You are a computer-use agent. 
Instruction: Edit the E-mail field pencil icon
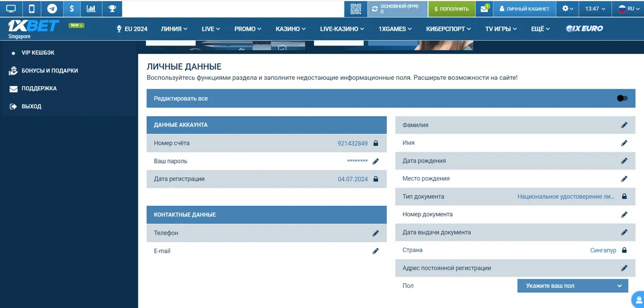pyautogui.click(x=376, y=251)
